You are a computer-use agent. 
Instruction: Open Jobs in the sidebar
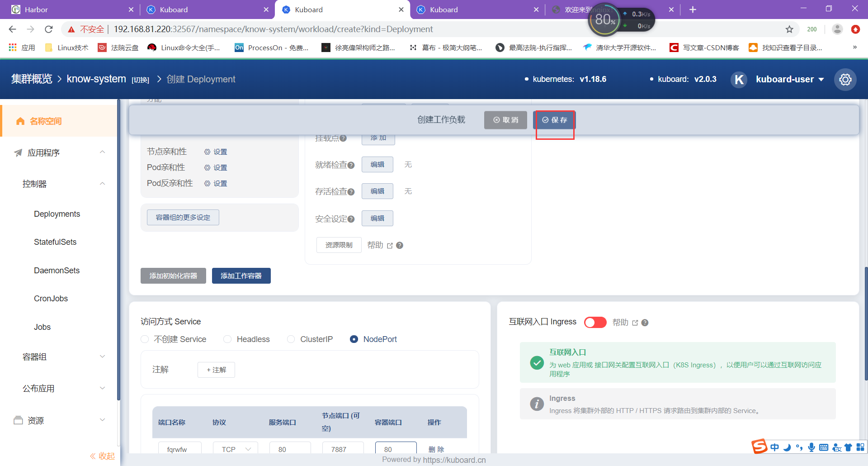tap(42, 327)
